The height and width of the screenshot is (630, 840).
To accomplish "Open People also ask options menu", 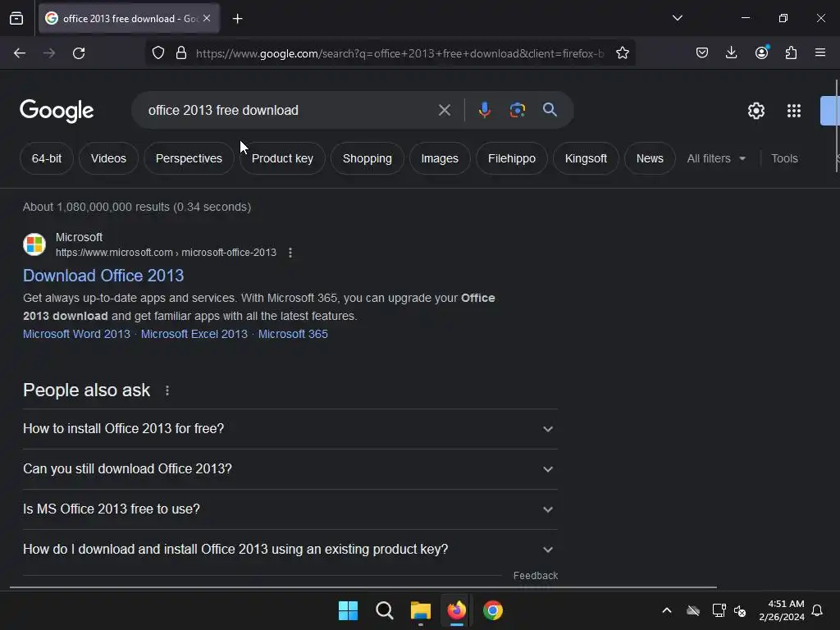I will [167, 390].
